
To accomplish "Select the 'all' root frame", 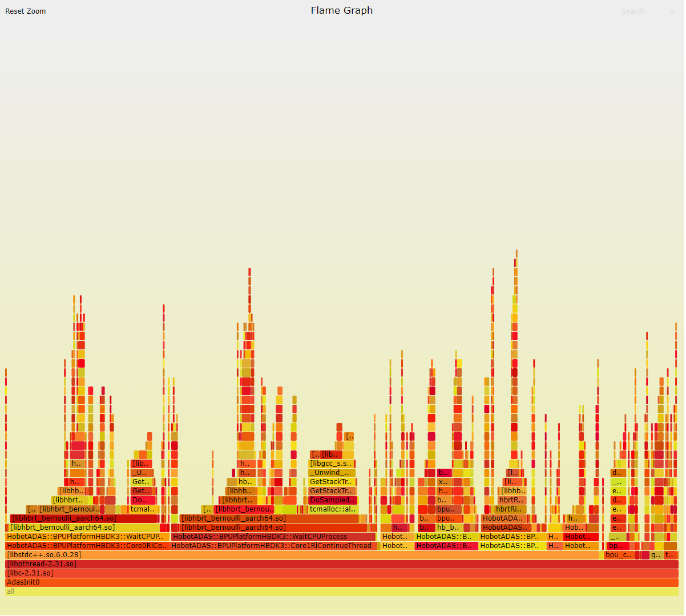I will click(341, 591).
